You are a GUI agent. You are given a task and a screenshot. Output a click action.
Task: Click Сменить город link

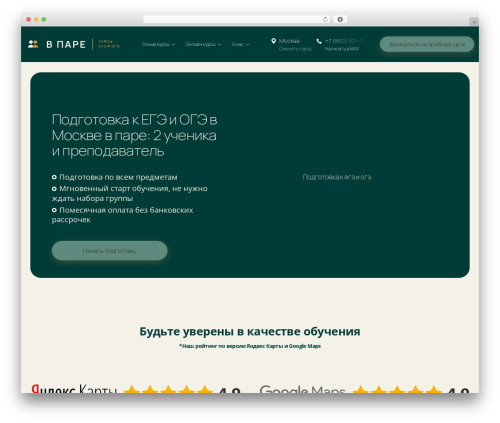click(295, 49)
